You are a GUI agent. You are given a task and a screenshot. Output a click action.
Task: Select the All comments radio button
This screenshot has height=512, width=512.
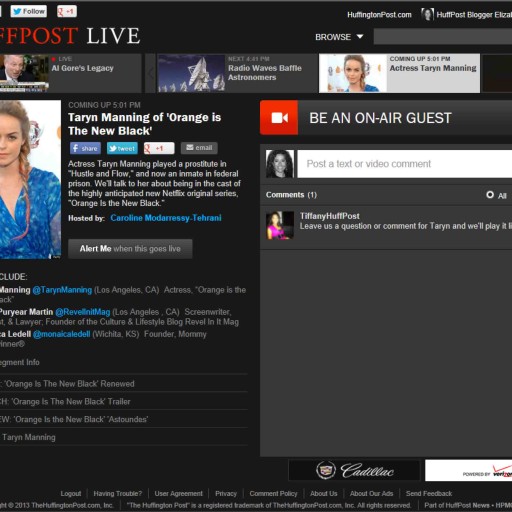[490, 195]
